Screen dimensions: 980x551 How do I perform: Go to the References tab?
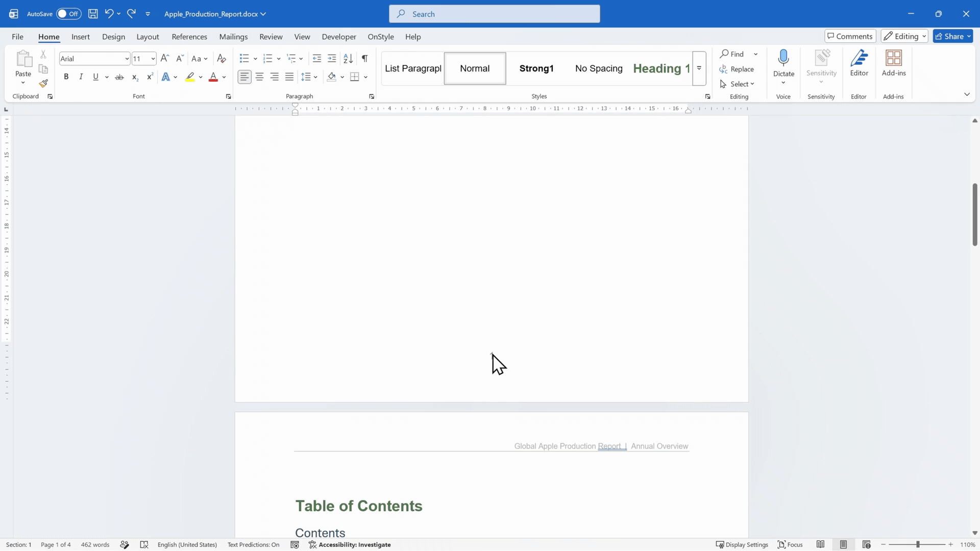pyautogui.click(x=189, y=37)
